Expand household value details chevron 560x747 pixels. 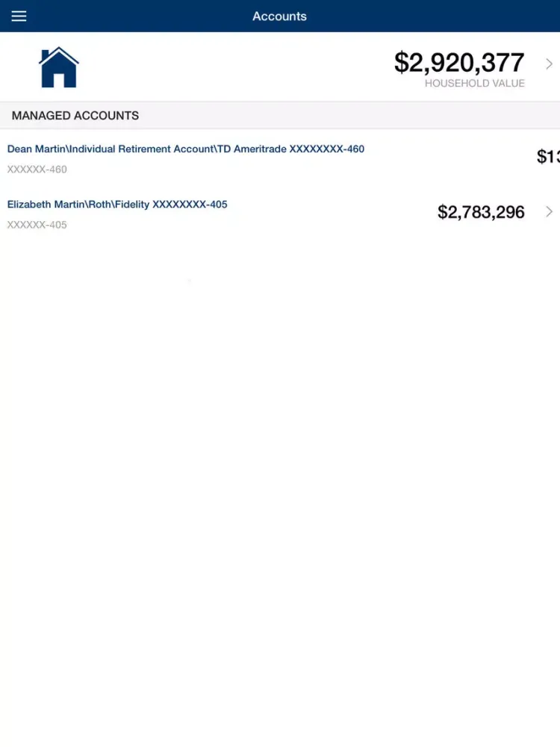[550, 64]
